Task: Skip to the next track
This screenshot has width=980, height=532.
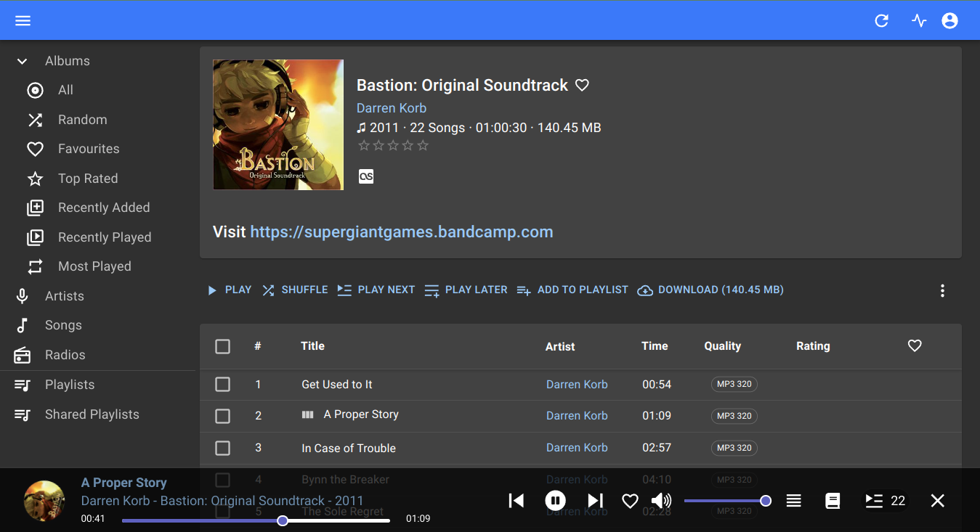Action: (x=595, y=501)
